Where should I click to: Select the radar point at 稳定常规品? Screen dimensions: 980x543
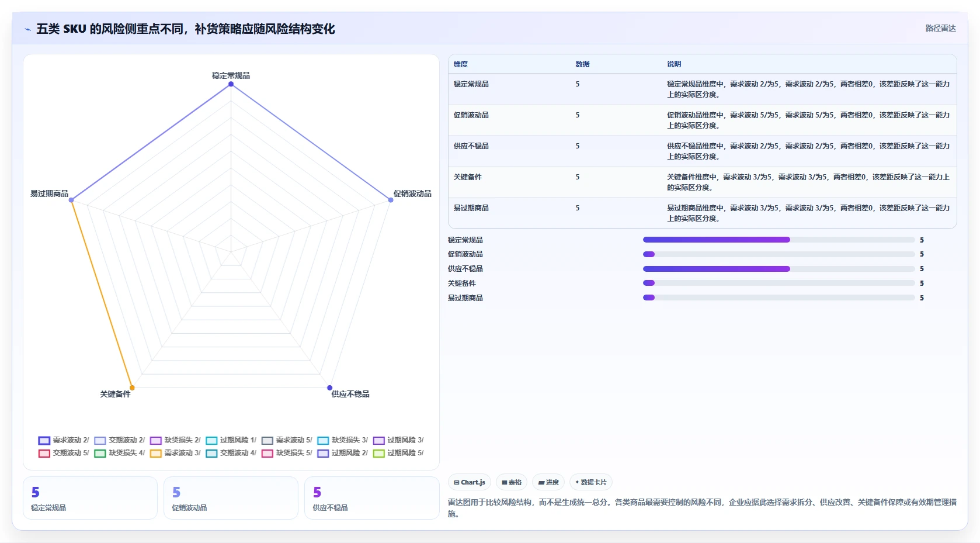tap(231, 84)
